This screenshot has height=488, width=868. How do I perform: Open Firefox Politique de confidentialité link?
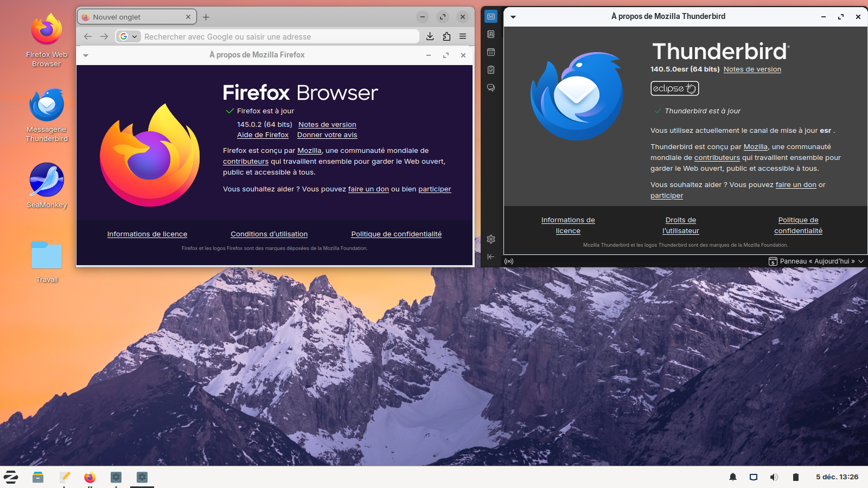pos(396,234)
